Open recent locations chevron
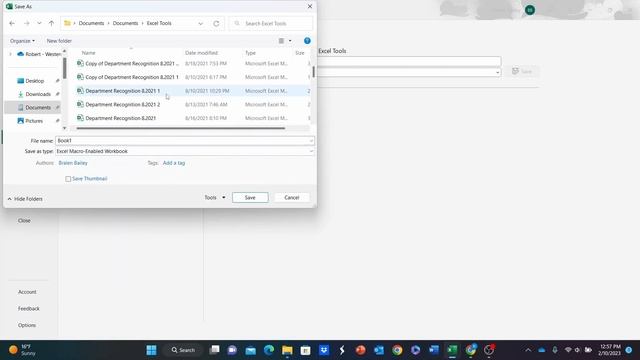640x360 pixels. point(39,23)
